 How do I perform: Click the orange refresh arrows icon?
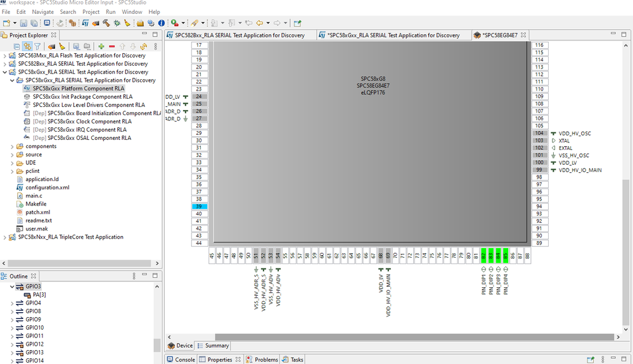pyautogui.click(x=143, y=46)
